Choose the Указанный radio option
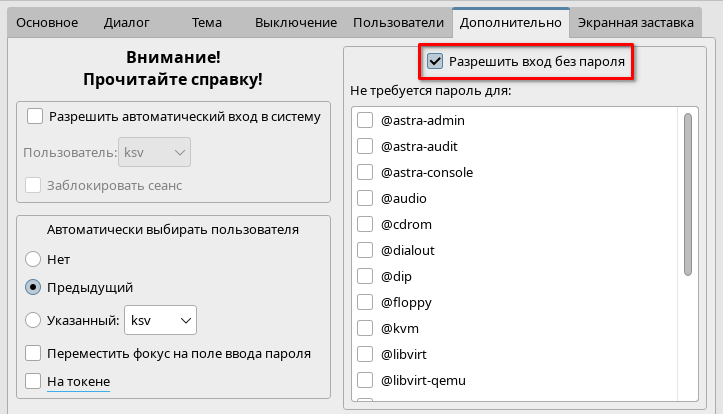723x414 pixels. point(34,321)
